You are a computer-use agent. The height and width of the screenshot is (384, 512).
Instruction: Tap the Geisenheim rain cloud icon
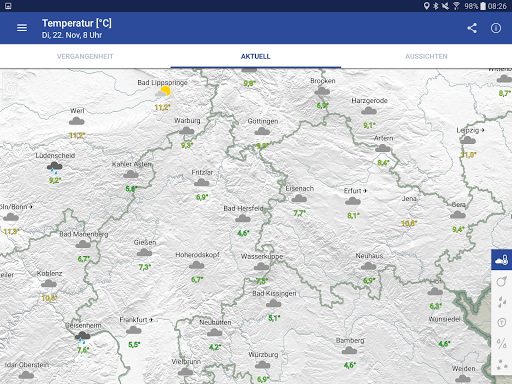coord(82,337)
